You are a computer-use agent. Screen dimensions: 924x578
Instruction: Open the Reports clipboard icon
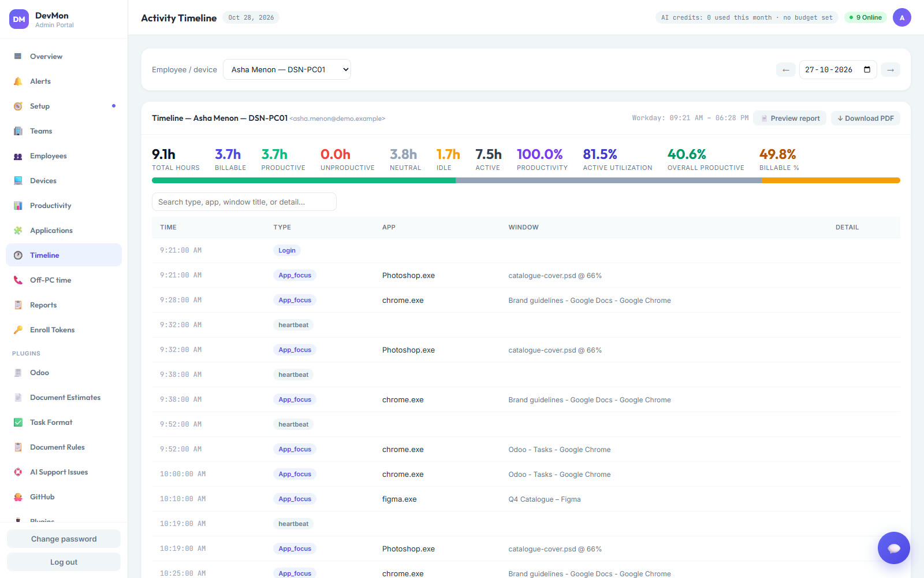18,305
